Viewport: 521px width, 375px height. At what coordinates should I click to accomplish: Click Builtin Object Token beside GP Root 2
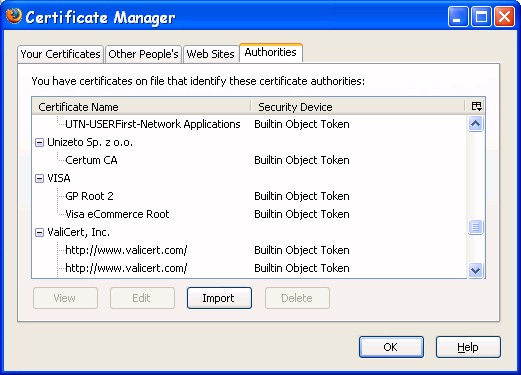(302, 196)
